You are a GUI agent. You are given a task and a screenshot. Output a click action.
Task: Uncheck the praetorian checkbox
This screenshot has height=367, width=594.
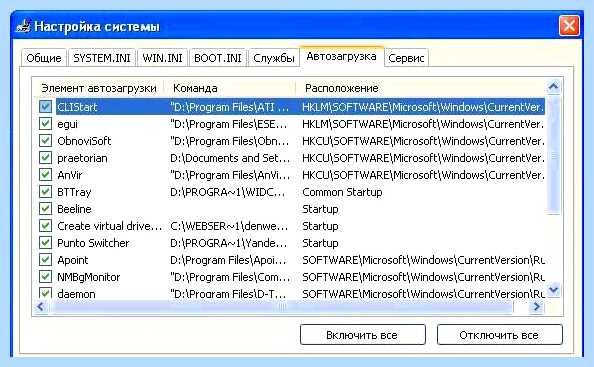pyautogui.click(x=45, y=158)
